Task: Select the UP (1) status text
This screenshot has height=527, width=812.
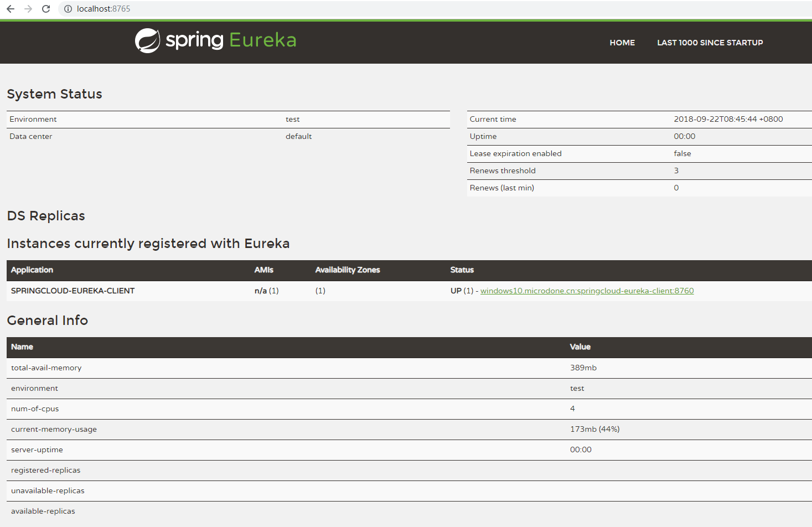Action: tap(462, 291)
